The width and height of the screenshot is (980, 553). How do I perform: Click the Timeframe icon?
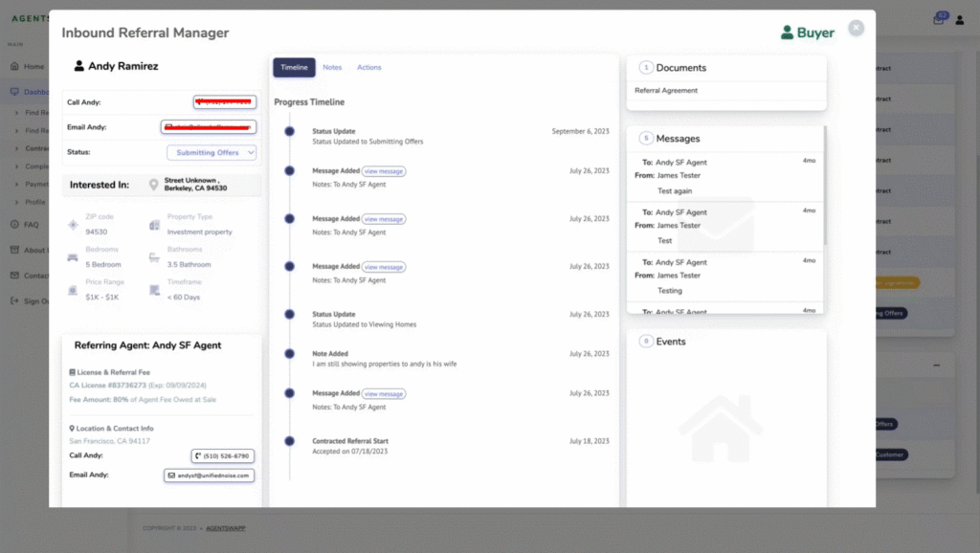pos(154,290)
